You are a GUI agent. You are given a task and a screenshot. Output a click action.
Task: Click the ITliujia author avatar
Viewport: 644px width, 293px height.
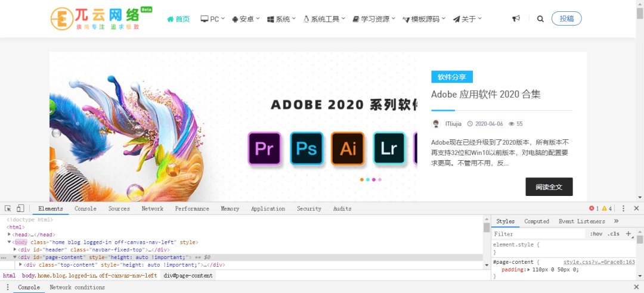[436, 123]
